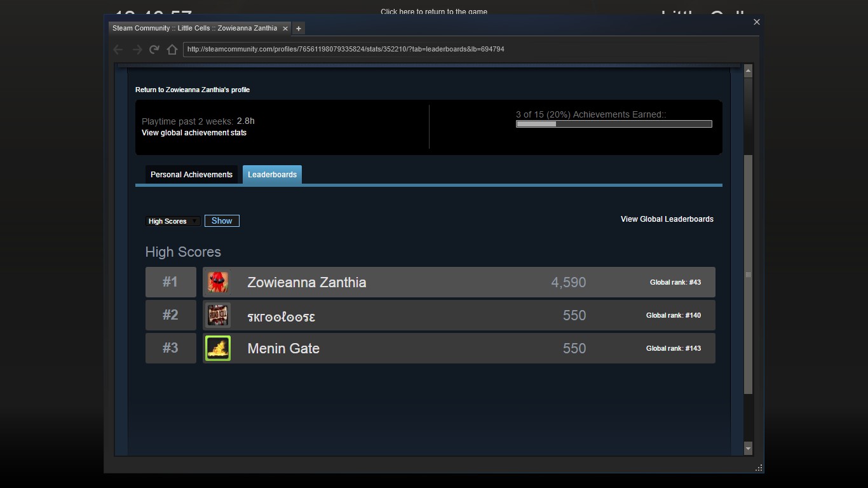This screenshot has width=868, height=488.
Task: Click Menin Gate's flame avatar
Action: pyautogui.click(x=218, y=348)
